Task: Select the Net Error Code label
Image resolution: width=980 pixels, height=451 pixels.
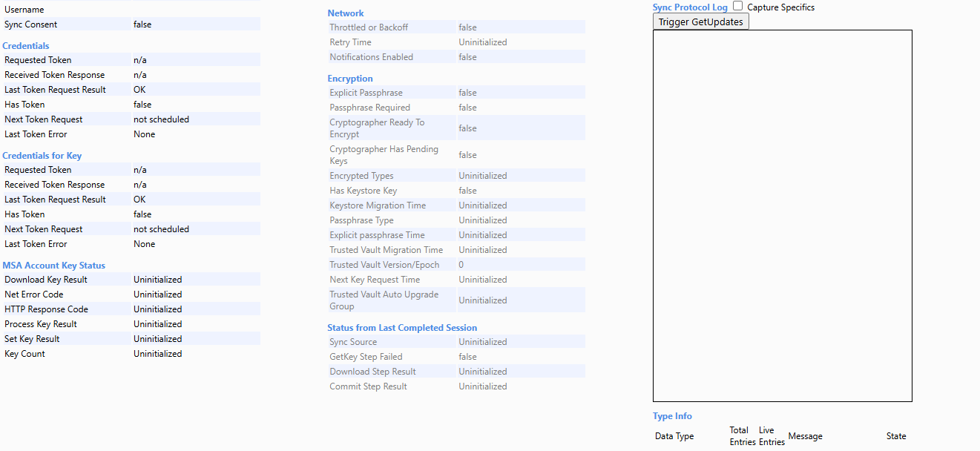Action: [x=34, y=294]
